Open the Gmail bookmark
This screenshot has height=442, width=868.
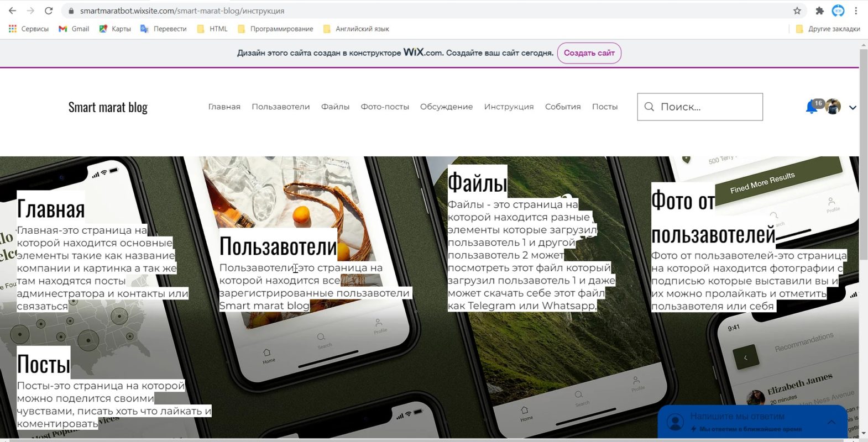click(74, 29)
